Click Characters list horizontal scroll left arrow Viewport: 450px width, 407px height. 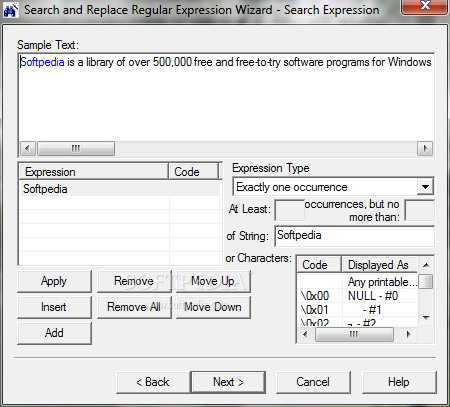point(305,334)
